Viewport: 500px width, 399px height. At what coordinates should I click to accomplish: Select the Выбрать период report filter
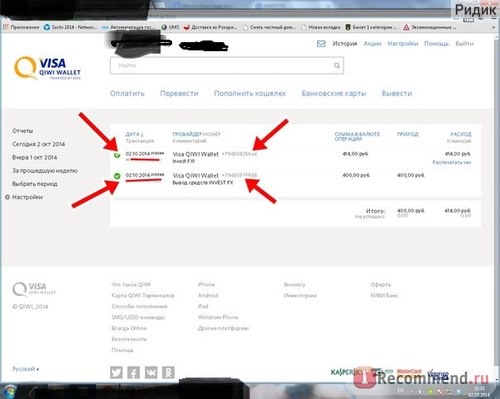tap(35, 184)
